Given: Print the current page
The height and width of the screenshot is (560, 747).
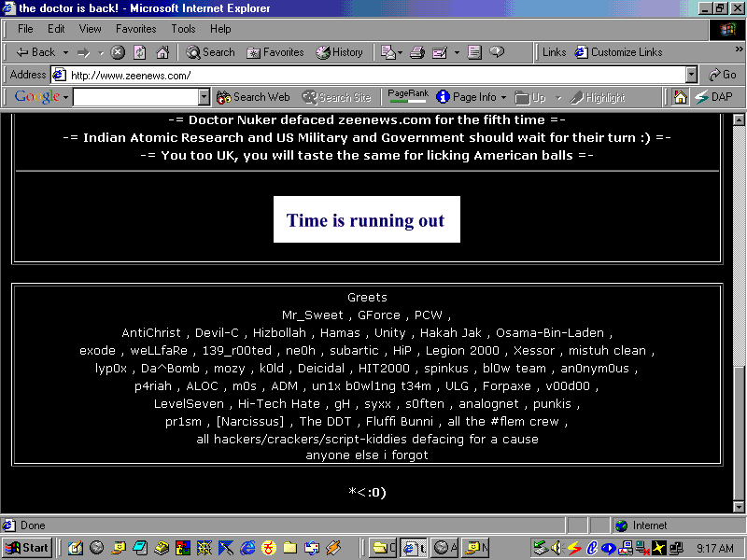Looking at the screenshot, I should click(417, 52).
